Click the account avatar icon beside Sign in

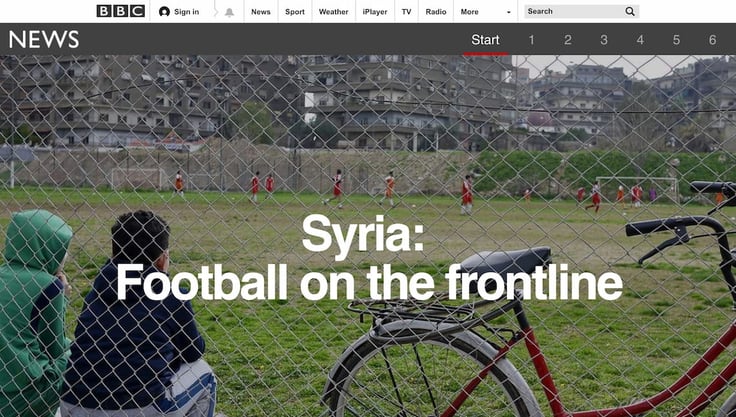(x=164, y=12)
